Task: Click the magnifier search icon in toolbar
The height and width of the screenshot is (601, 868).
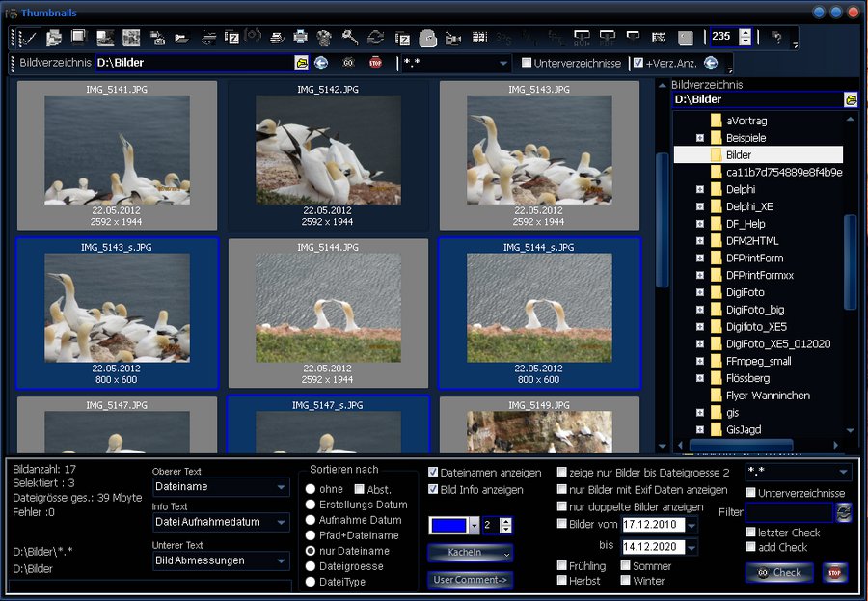Action: pos(350,38)
